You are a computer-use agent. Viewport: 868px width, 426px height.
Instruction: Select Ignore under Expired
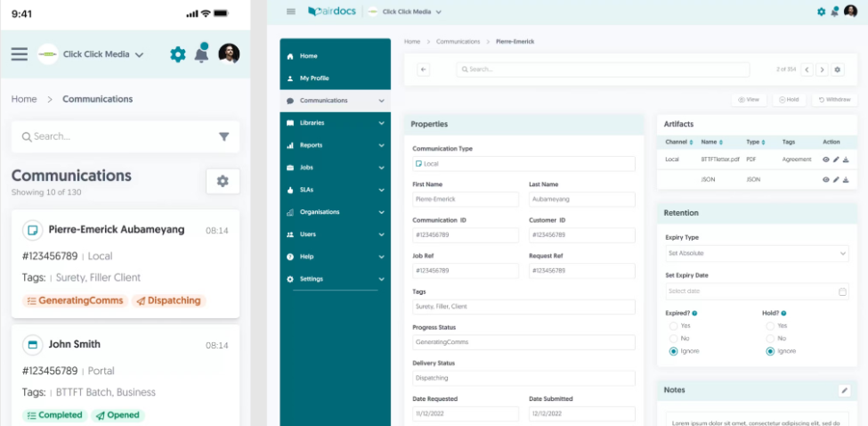coord(673,351)
